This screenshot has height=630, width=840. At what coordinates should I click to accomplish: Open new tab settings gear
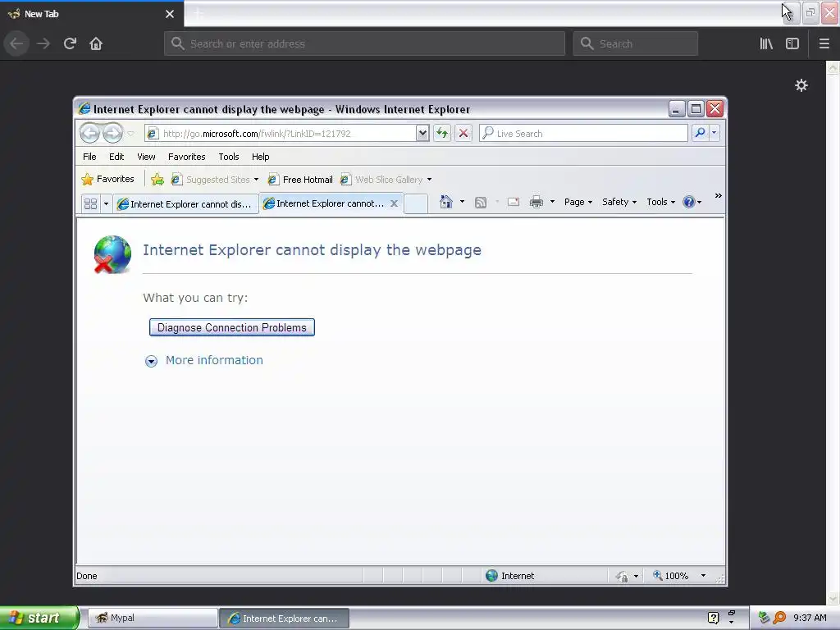(801, 85)
